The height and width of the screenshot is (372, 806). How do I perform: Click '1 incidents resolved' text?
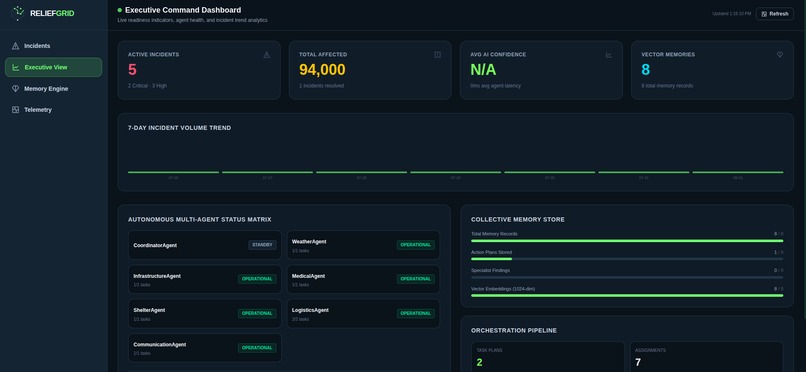[321, 86]
